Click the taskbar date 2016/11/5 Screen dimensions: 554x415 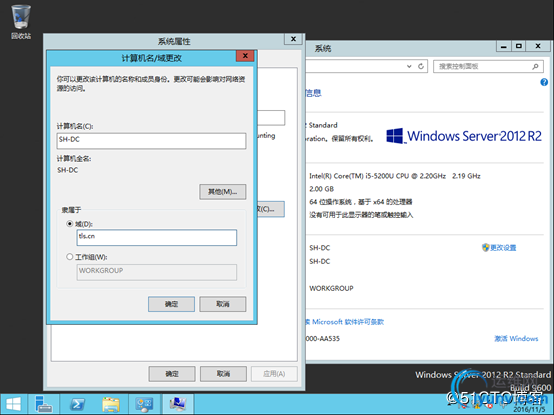click(528, 409)
